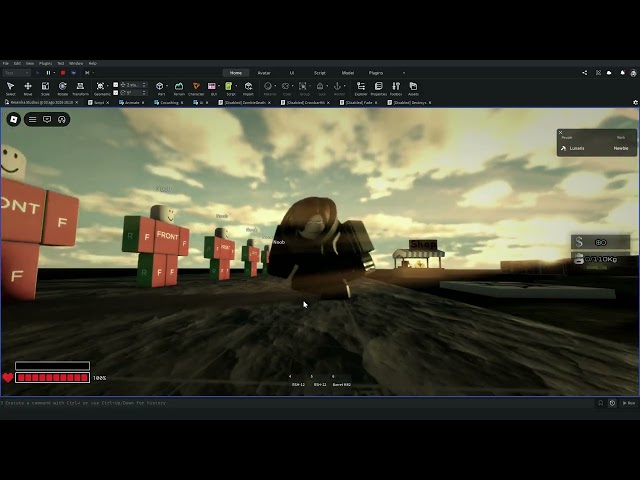Expand the pause button dropdown arrow

tap(54, 73)
